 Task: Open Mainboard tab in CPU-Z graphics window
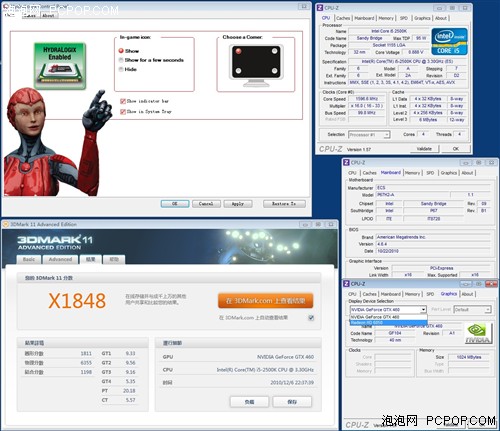click(x=391, y=294)
